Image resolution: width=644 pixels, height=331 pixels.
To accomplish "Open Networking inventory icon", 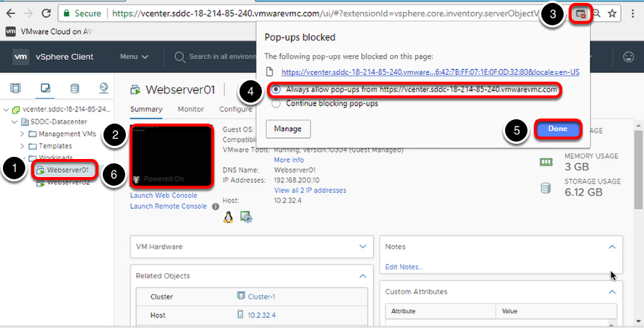I will point(103,87).
